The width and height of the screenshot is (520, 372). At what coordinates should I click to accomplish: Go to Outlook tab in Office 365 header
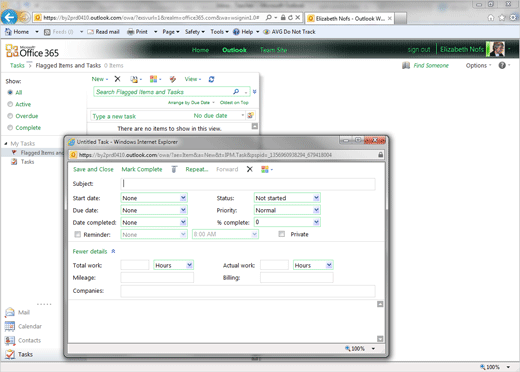tap(234, 50)
